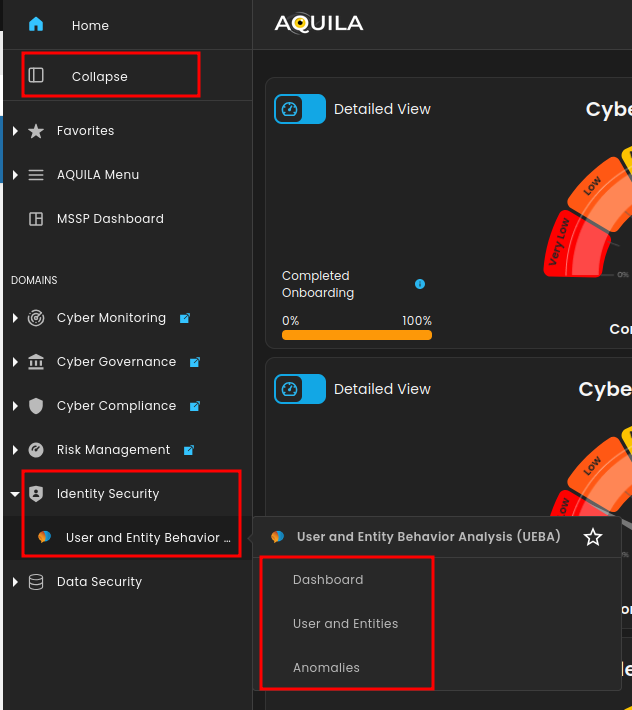
Task: Select Dashboard from UEBA flyout menu
Action: tap(328, 580)
